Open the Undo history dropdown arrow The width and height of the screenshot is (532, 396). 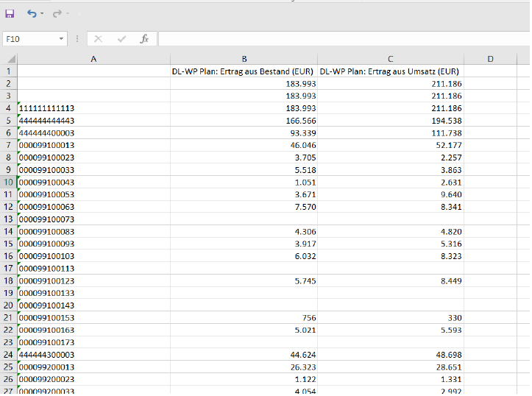[x=42, y=13]
